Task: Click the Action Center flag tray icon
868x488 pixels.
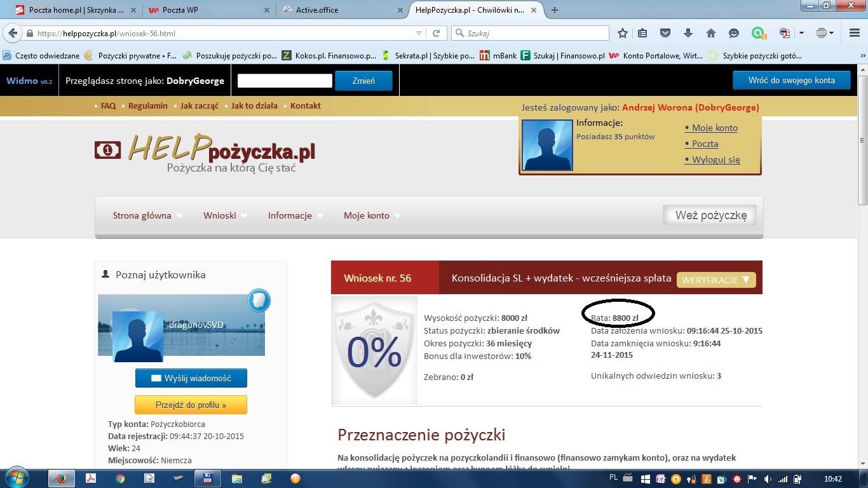Action: [x=752, y=479]
